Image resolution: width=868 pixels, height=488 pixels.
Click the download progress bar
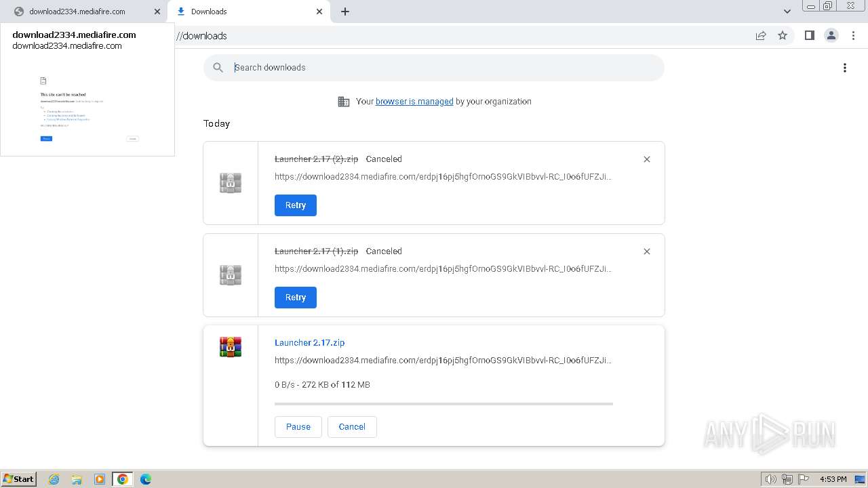[x=443, y=404]
